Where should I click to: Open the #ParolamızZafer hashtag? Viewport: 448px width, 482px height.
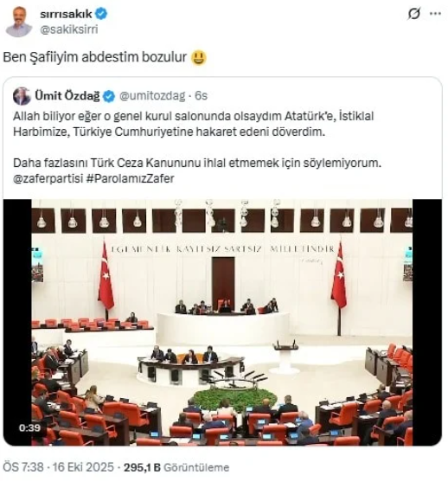click(x=131, y=178)
